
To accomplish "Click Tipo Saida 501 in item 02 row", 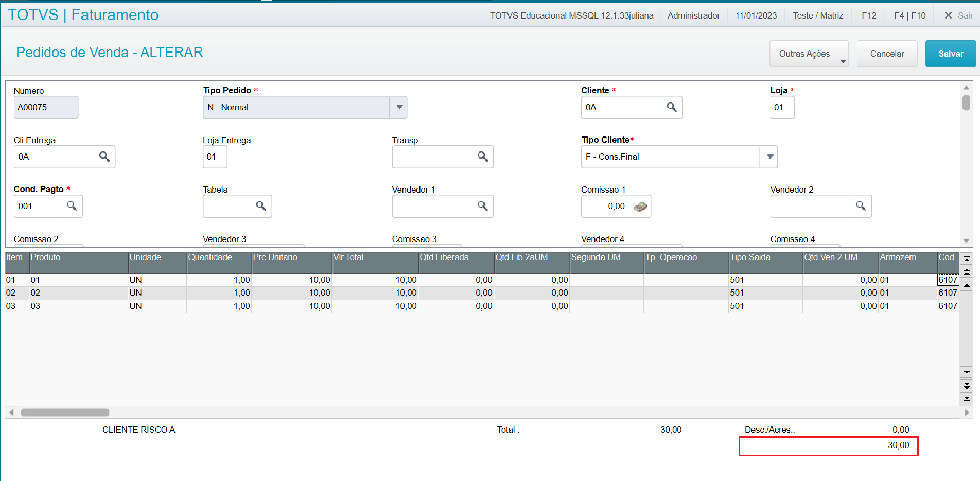I will tap(765, 293).
